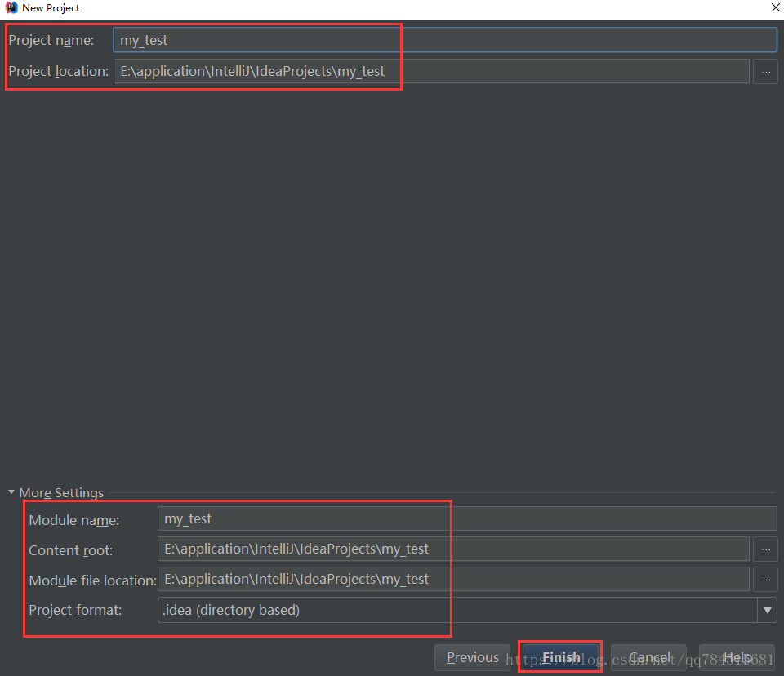This screenshot has height=676, width=784.
Task: Browse for Project location with the ellipsis button
Action: tap(765, 72)
